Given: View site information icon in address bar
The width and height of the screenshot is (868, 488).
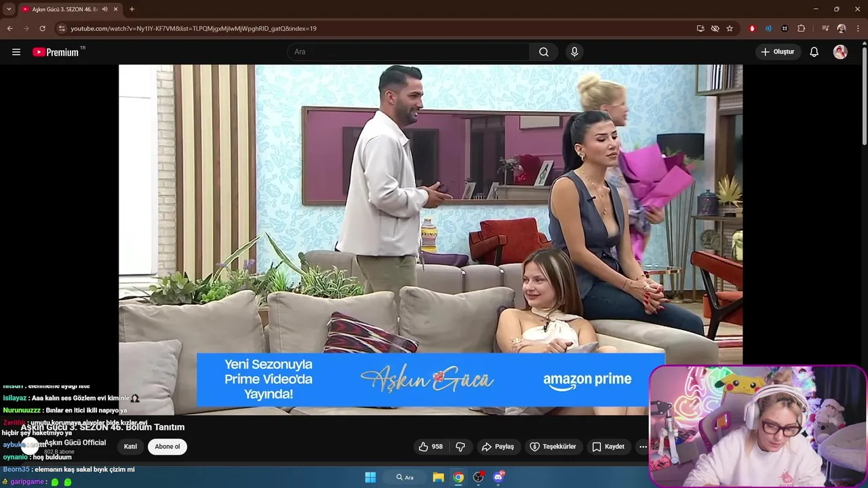Looking at the screenshot, I should pos(62,28).
